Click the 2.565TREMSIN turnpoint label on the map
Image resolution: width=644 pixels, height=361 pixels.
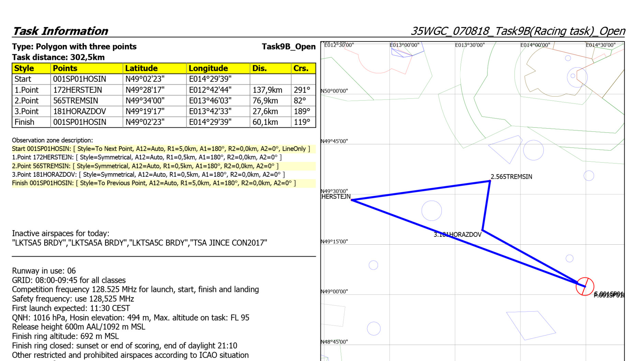point(511,177)
